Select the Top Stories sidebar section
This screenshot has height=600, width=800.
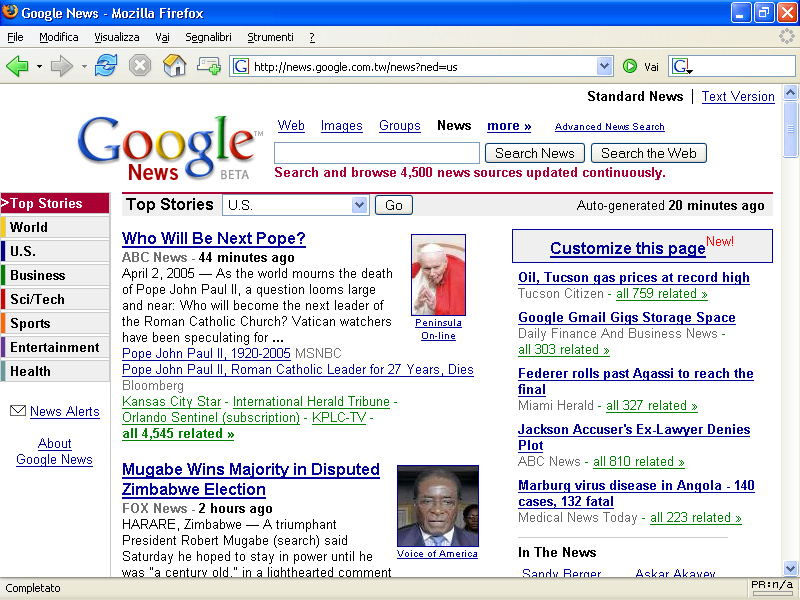(55, 203)
